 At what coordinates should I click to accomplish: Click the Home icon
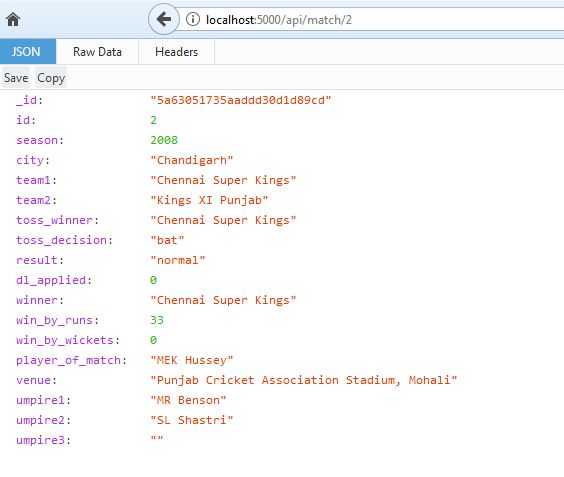[x=13, y=19]
